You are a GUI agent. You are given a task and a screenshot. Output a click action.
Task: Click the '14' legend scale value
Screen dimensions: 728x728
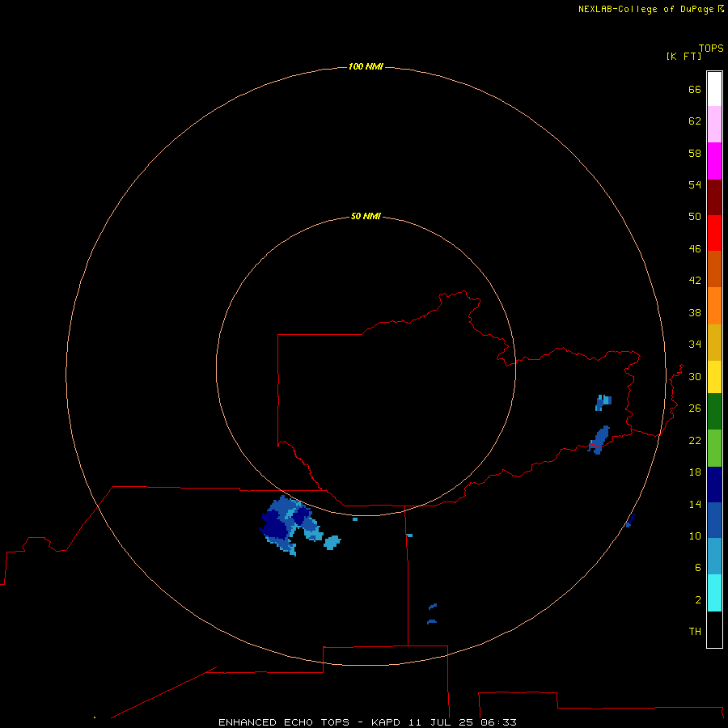[695, 504]
